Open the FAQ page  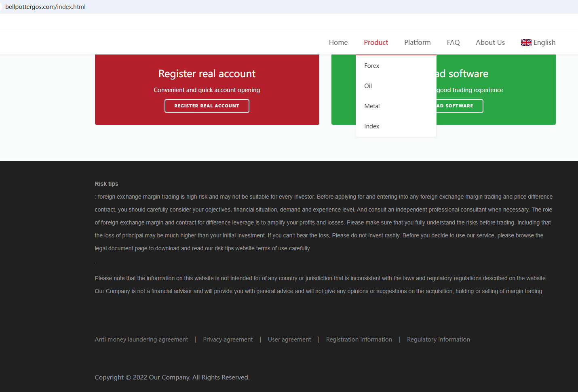point(453,43)
